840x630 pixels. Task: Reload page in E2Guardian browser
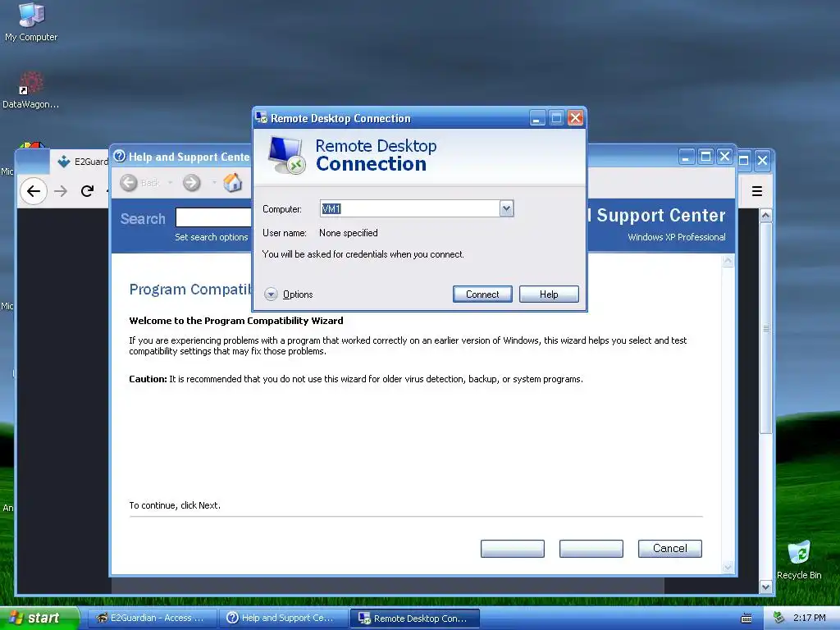tap(87, 191)
